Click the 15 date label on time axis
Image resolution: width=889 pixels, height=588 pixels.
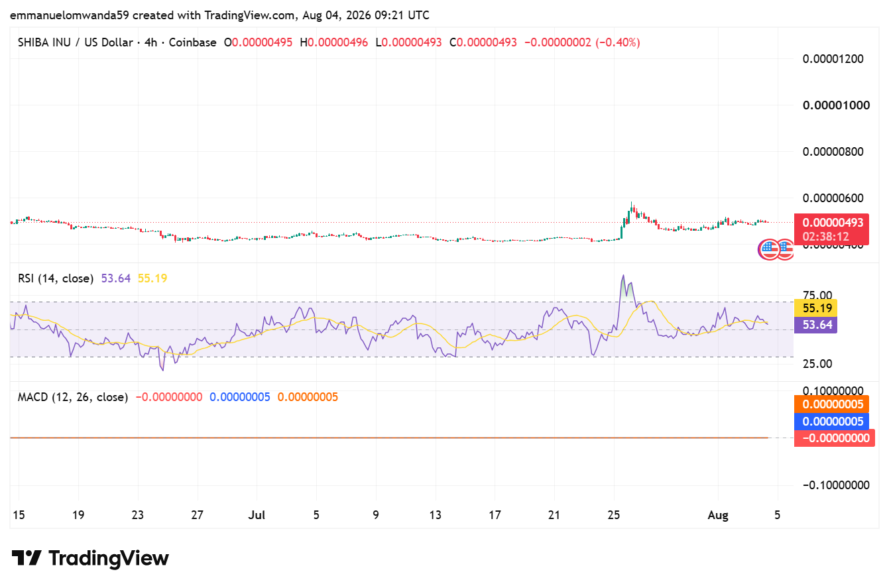click(x=18, y=515)
